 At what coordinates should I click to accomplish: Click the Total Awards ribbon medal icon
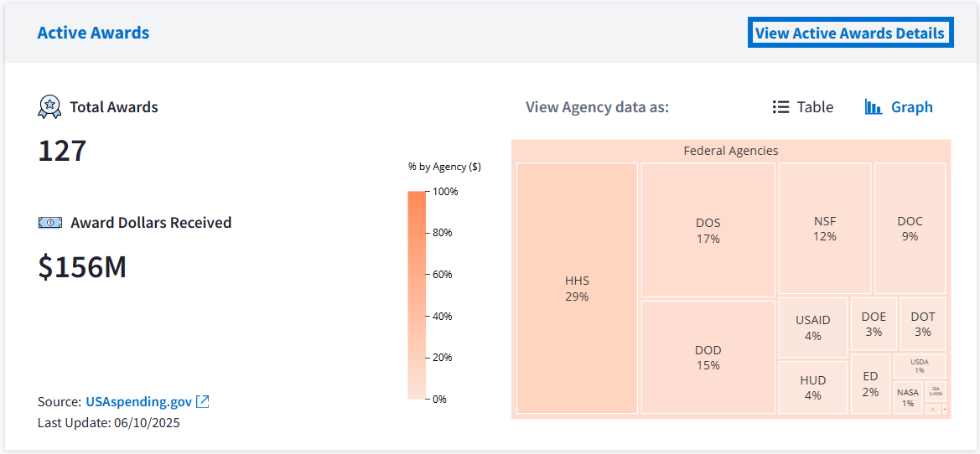(49, 107)
